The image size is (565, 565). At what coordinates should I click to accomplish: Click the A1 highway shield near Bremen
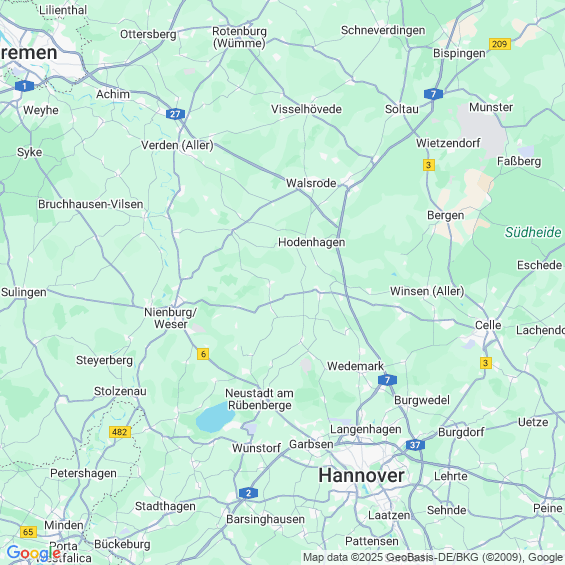coord(25,86)
